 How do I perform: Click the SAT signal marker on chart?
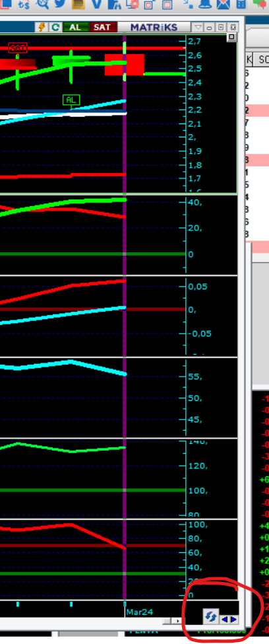18,48
